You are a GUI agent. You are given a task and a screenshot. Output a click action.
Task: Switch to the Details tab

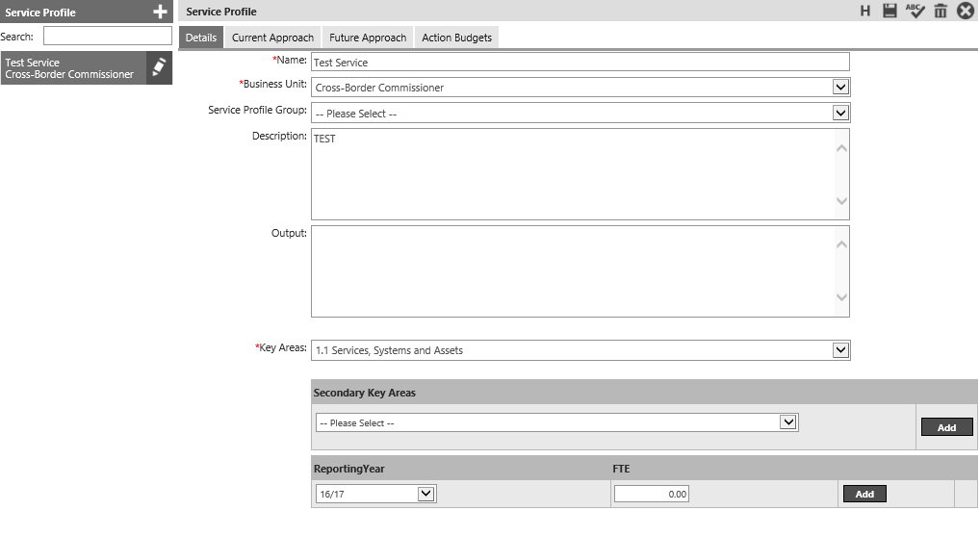201,38
